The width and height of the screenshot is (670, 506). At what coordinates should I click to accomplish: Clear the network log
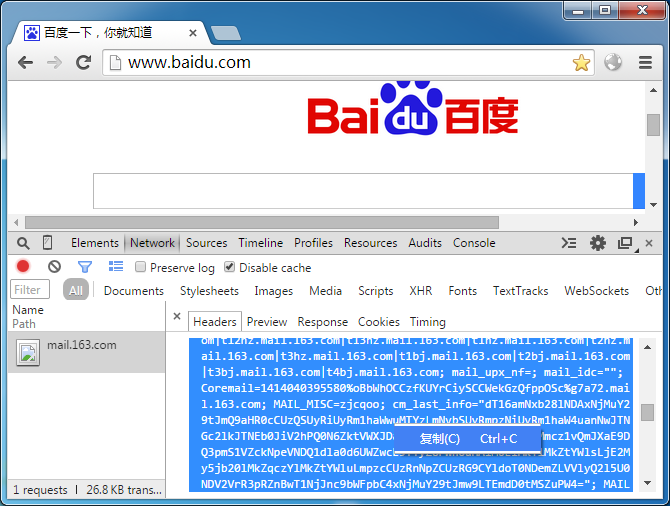[54, 267]
